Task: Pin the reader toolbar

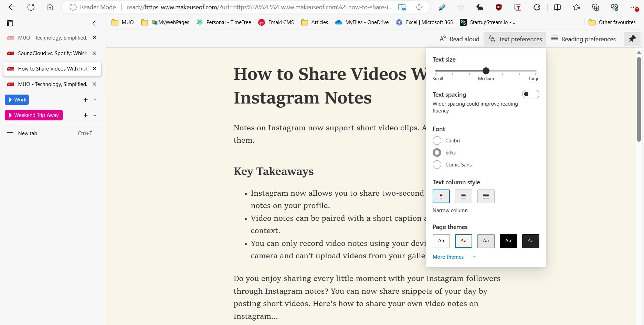Action: 632,39
